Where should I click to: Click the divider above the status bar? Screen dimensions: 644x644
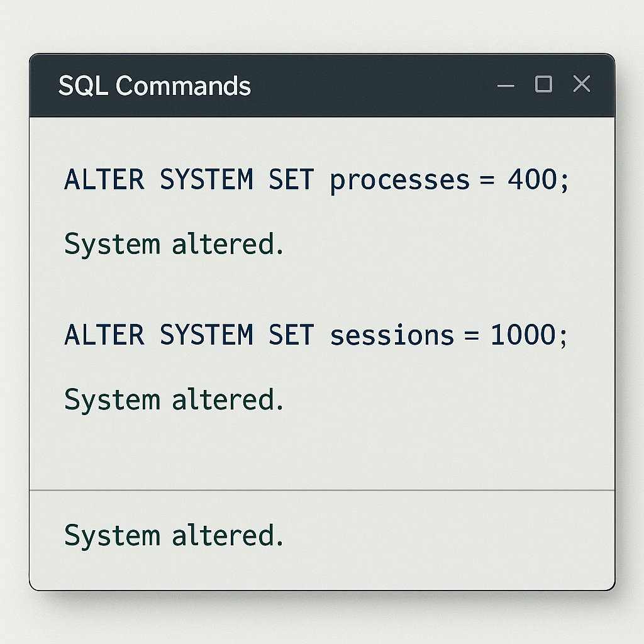click(x=322, y=489)
